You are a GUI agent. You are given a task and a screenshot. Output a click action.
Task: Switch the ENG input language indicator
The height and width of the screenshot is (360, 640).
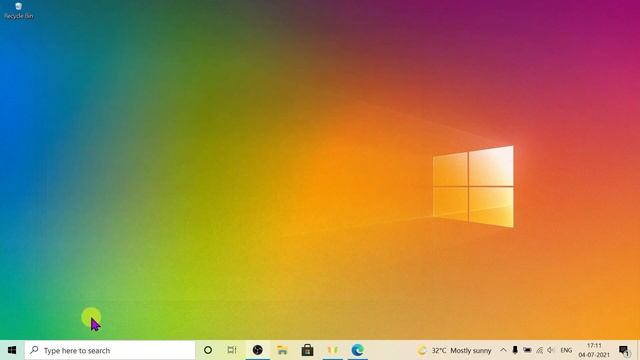pos(566,350)
